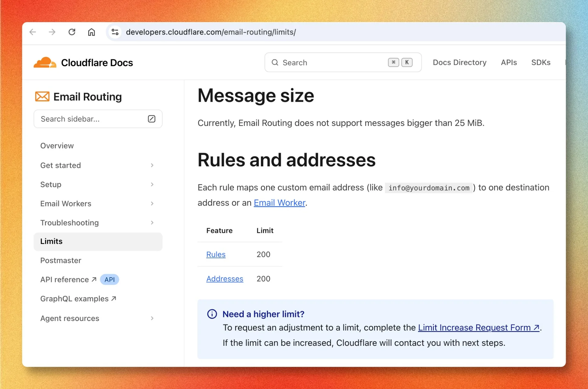The width and height of the screenshot is (588, 389).
Task: Click the 200 value in Addresses row
Action: (x=263, y=279)
